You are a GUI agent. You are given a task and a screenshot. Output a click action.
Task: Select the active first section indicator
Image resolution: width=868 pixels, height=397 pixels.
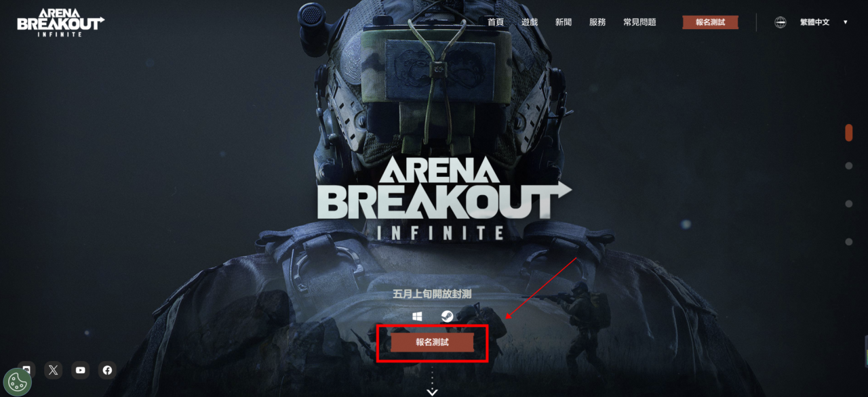(849, 132)
